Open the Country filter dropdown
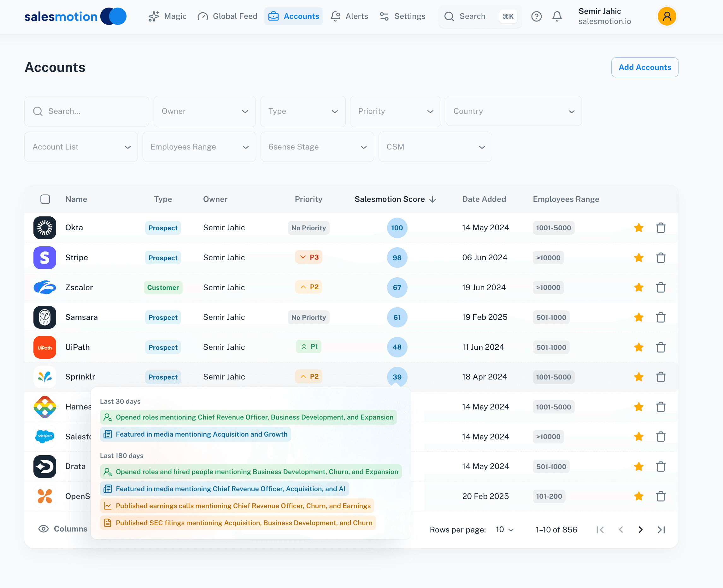 (513, 111)
